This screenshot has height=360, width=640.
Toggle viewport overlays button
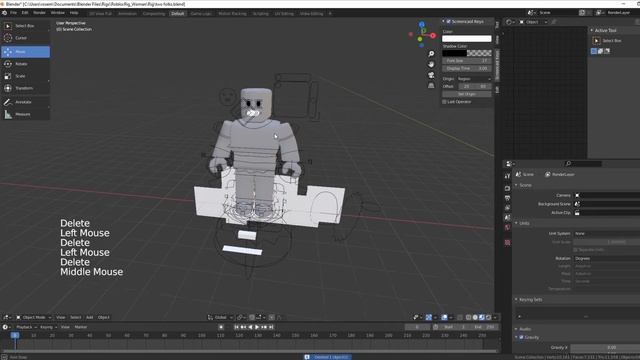[x=444, y=318]
